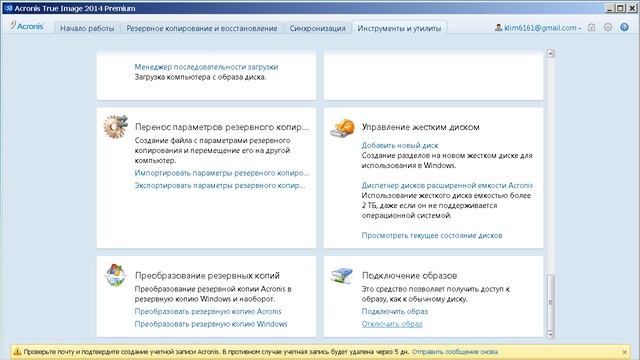Open the help question mark icon
The width and height of the screenshot is (640, 360).
tap(624, 27)
